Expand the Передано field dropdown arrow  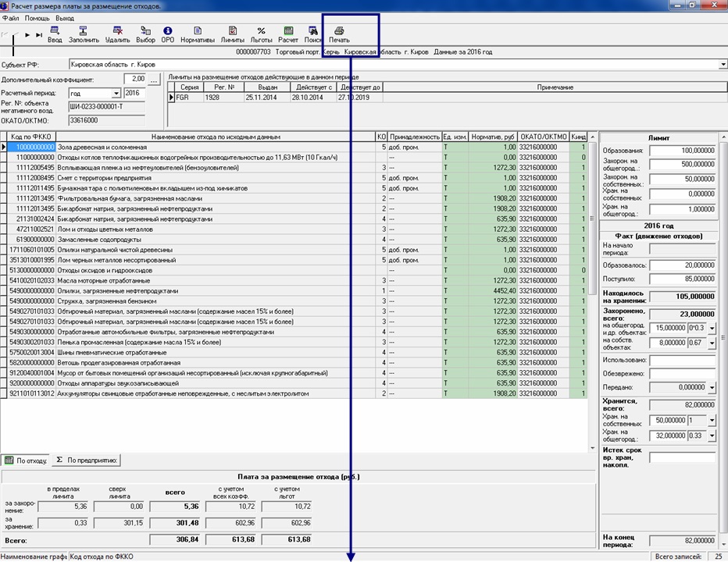pos(711,387)
